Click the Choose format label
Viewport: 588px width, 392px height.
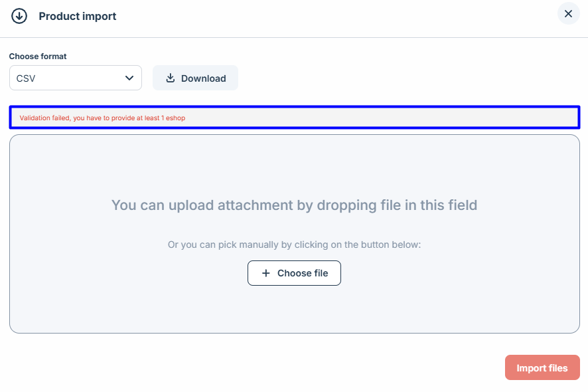tap(38, 56)
